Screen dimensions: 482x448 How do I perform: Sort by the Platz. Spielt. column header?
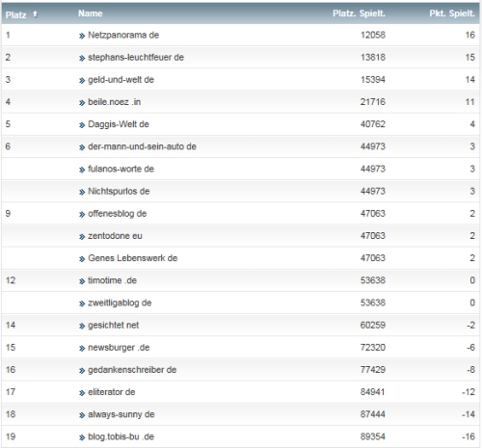[359, 13]
